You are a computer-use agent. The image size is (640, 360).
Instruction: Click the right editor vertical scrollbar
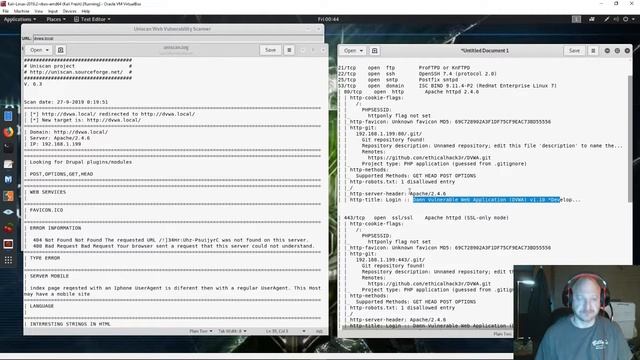coord(630,139)
